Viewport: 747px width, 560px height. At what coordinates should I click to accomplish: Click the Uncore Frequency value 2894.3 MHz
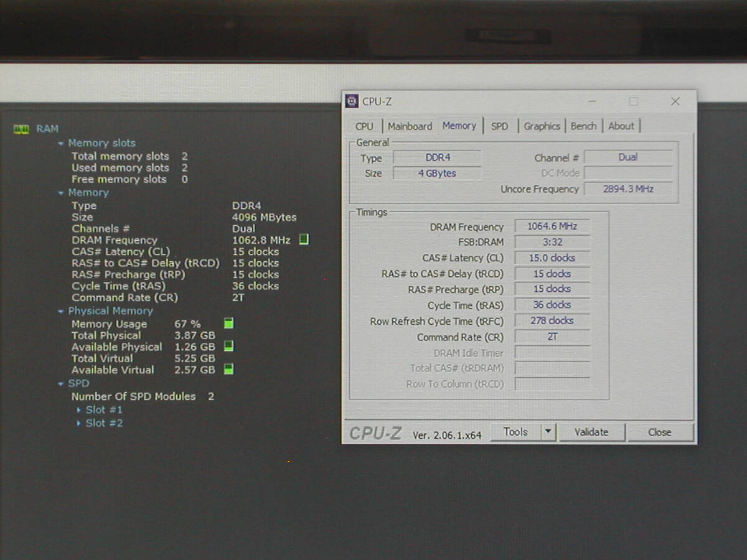(628, 189)
